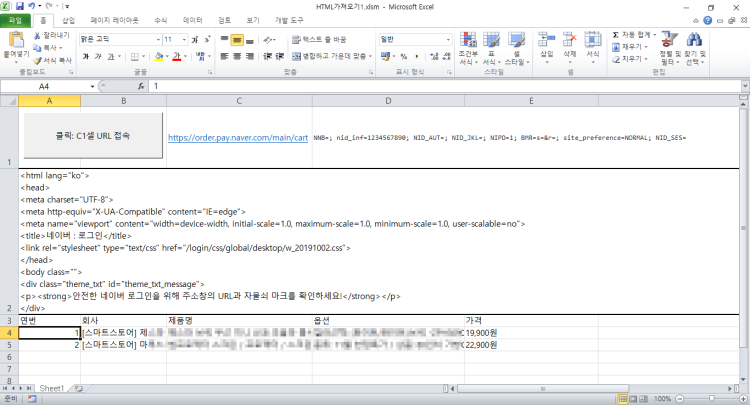Screen dimensions: 750x405
Task: Toggle center horizontal alignment
Action: (237, 56)
